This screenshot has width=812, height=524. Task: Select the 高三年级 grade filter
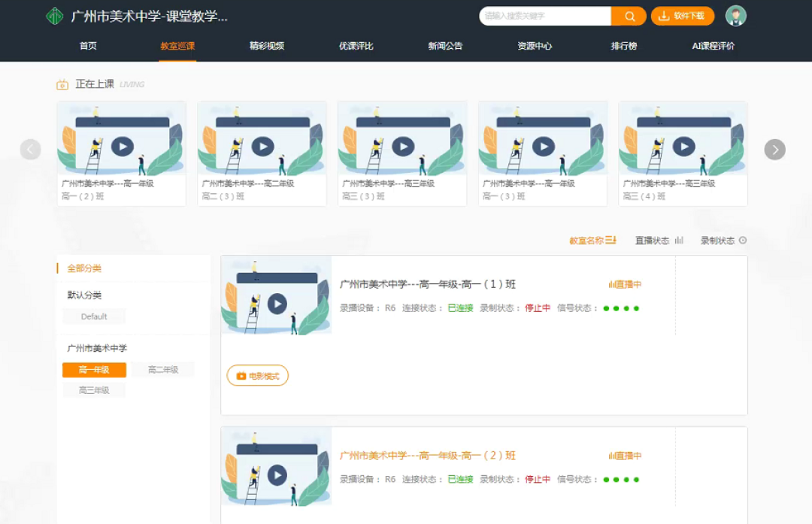[94, 390]
